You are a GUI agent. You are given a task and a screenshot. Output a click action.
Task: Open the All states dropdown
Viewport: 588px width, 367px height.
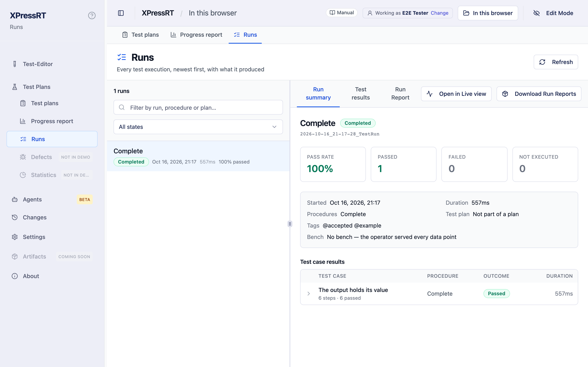pos(198,127)
